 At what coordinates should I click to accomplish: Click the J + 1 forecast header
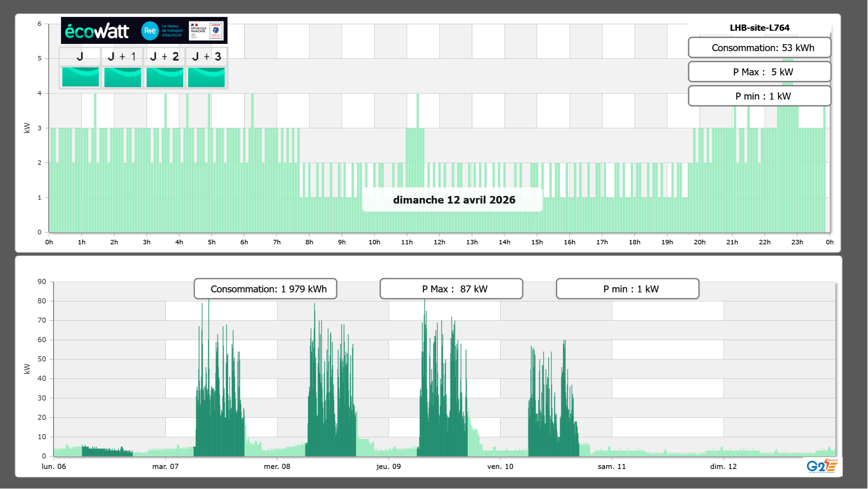(x=122, y=56)
